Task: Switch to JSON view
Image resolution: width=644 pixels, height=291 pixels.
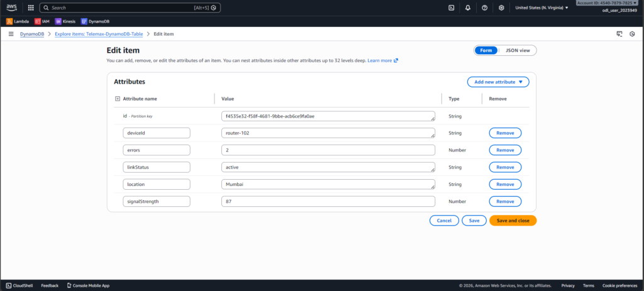Action: [x=518, y=50]
